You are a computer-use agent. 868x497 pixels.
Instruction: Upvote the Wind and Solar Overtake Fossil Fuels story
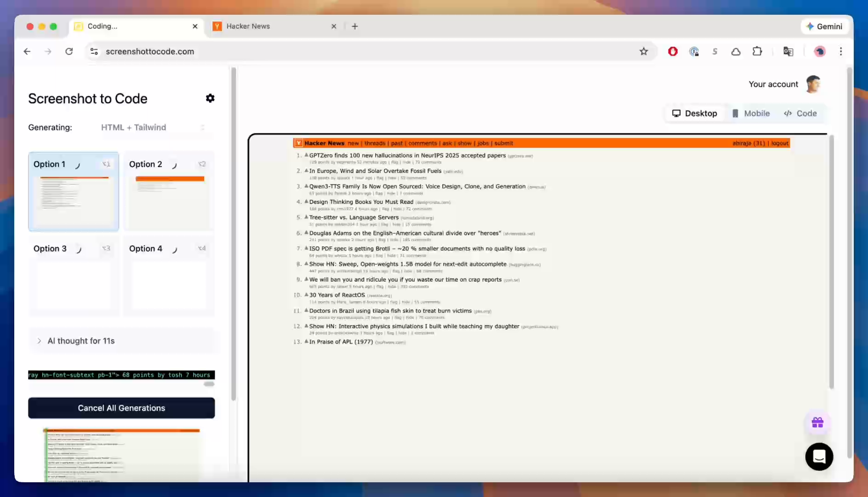click(x=306, y=171)
